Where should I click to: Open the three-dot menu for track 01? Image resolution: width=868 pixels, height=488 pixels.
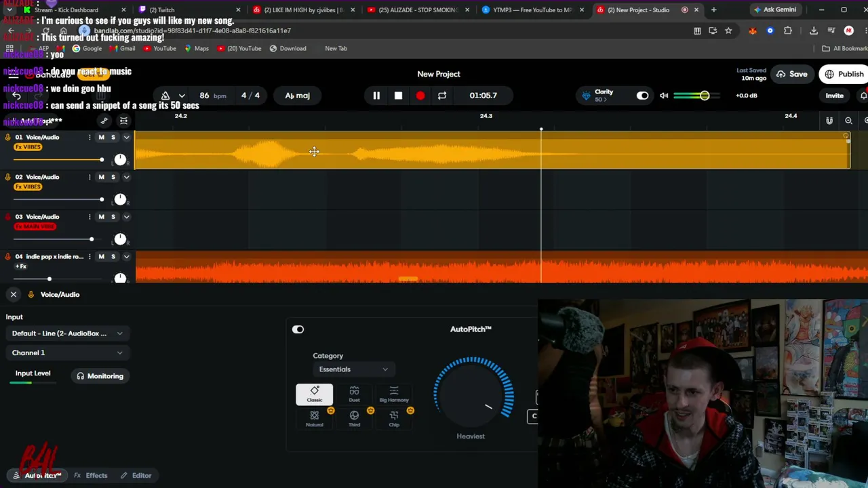tap(89, 138)
